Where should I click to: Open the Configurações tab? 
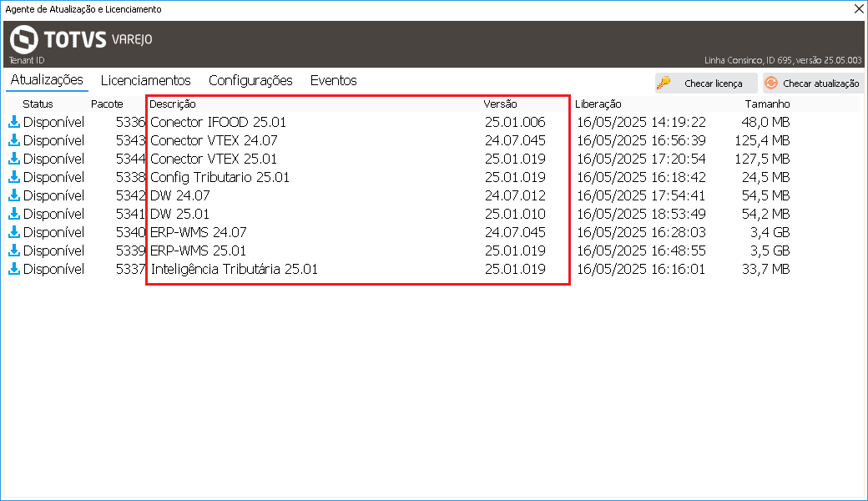[x=250, y=80]
